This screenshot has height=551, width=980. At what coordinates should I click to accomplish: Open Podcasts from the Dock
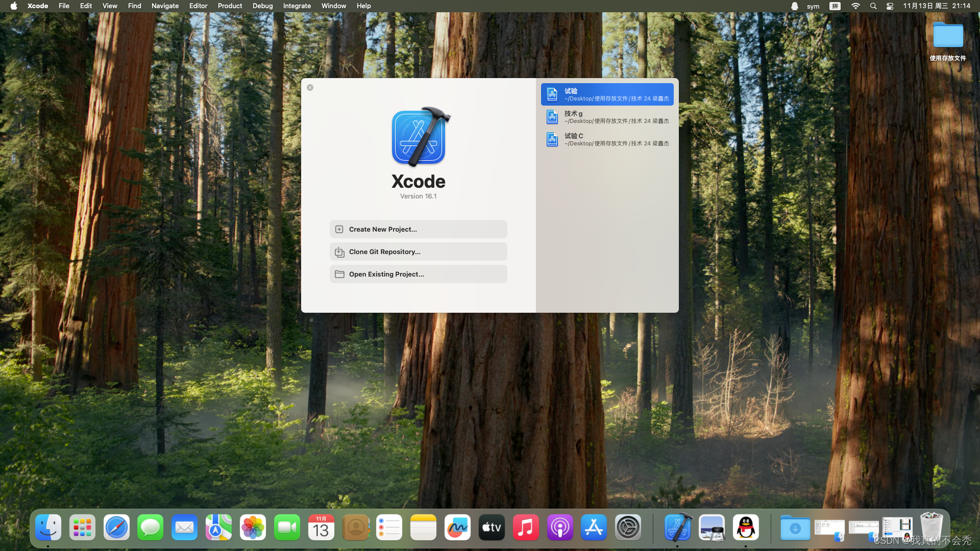[x=560, y=528]
